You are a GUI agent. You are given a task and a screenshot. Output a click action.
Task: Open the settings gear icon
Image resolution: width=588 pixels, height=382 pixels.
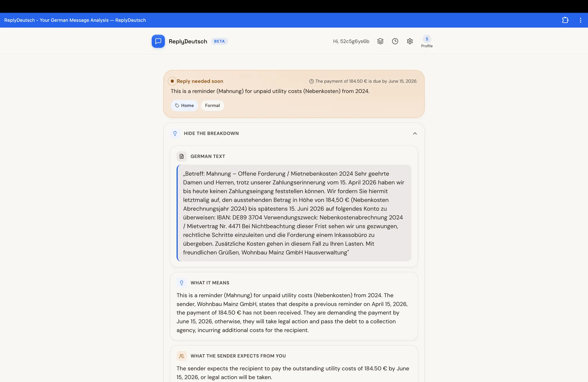pyautogui.click(x=410, y=41)
